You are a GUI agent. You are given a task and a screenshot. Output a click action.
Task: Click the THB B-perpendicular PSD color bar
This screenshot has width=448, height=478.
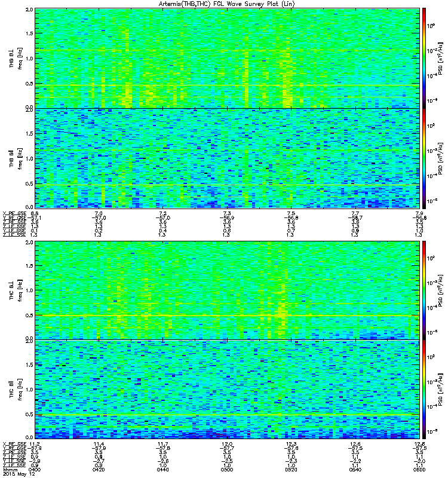424,58
